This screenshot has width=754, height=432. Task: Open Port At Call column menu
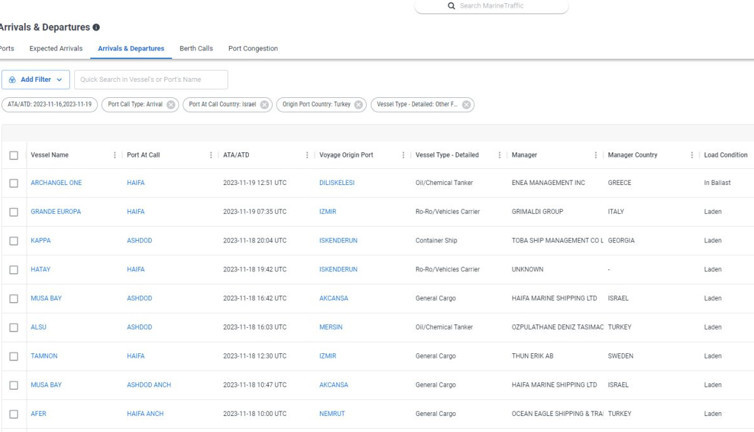[211, 155]
